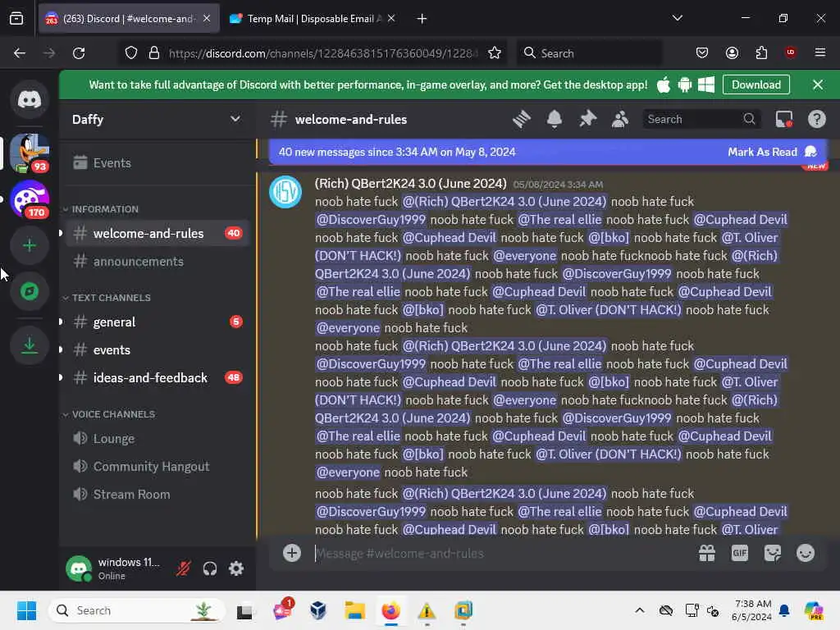Viewport: 840px width, 630px height.
Task: Click the Firefox Search box
Action: tap(589, 53)
